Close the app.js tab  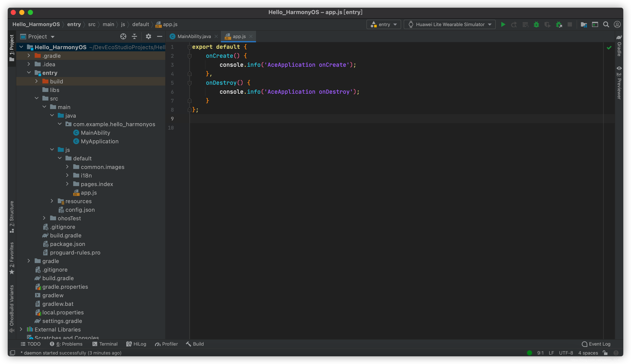[251, 37]
